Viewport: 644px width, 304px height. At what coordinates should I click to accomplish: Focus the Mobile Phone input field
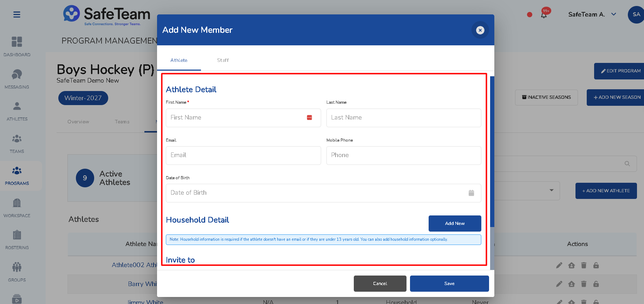[404, 155]
